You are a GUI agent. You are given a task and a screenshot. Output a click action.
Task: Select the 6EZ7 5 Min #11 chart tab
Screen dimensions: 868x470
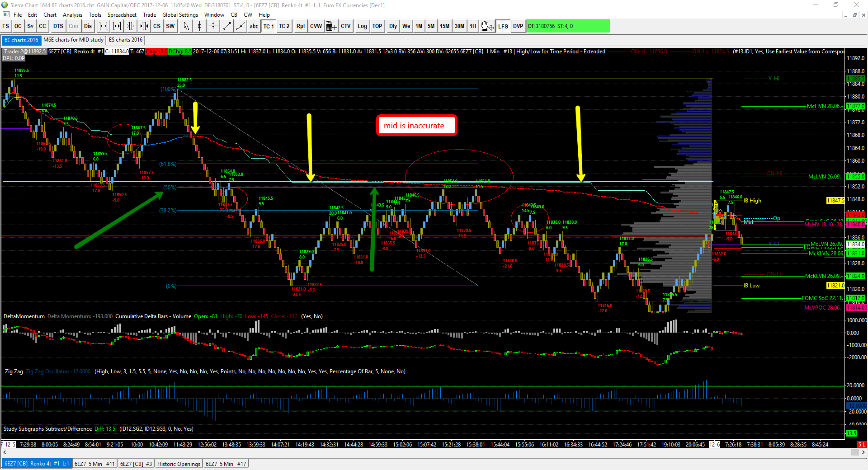point(95,464)
